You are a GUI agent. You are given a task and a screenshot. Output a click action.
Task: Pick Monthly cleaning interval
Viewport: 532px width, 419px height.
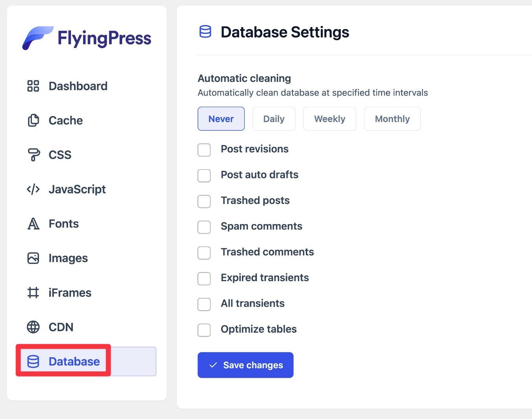392,119
